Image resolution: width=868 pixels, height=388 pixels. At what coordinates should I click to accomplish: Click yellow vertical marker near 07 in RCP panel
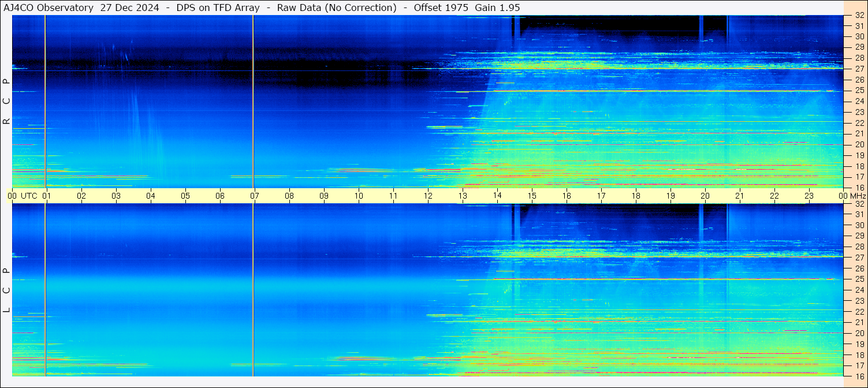coord(253,101)
